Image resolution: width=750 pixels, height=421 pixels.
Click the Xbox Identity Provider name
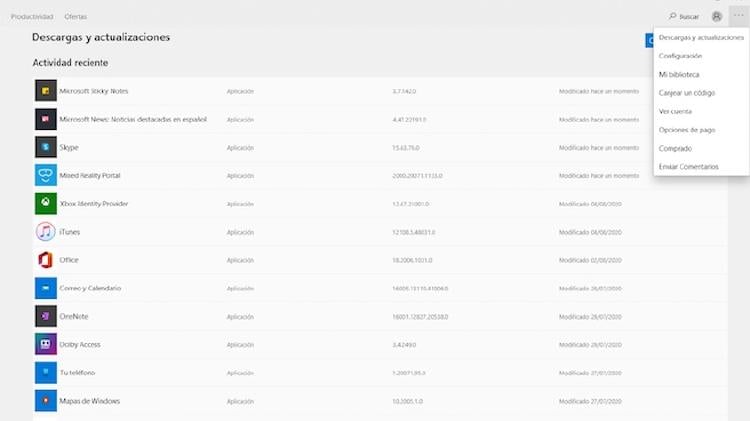coord(94,204)
